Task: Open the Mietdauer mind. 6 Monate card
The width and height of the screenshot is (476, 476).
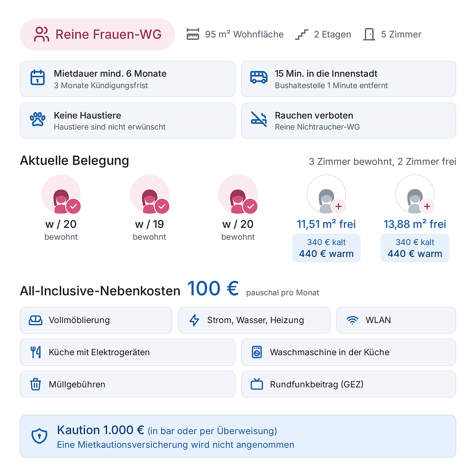Action: point(127,79)
